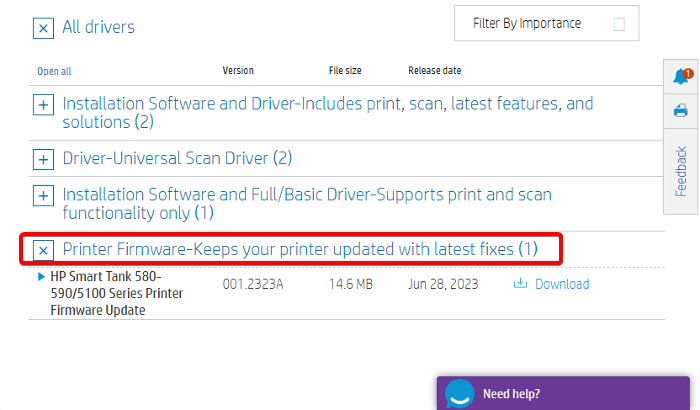Toggle the HP Smart Tank firmware details triangle
The image size is (700, 410).
point(41,276)
